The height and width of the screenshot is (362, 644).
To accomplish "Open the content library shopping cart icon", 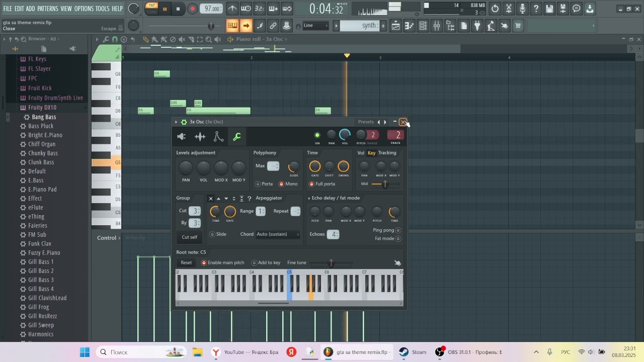I will click(x=518, y=26).
